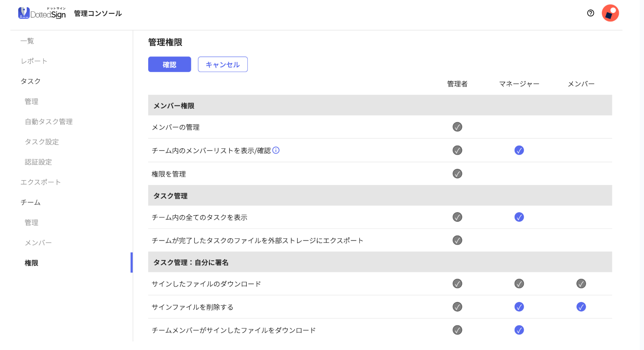
Task: Click Admin checkbox for メンバーの管理
Action: [457, 127]
